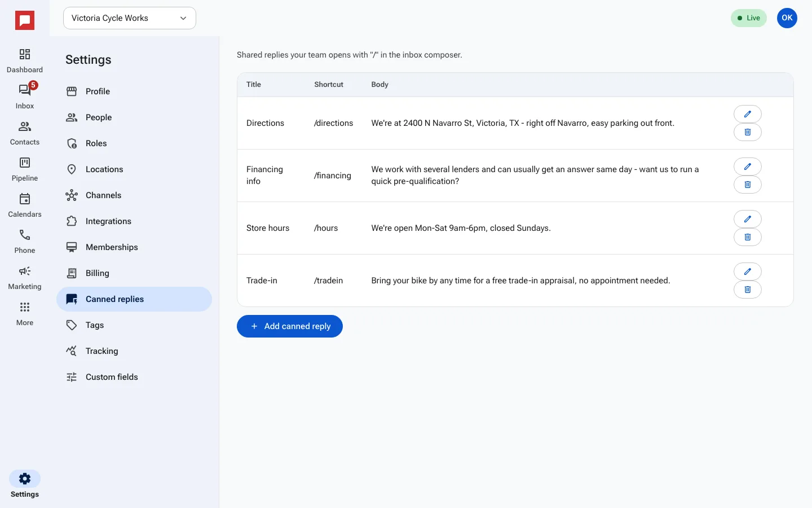Delete the Store hours canned reply

click(x=748, y=237)
